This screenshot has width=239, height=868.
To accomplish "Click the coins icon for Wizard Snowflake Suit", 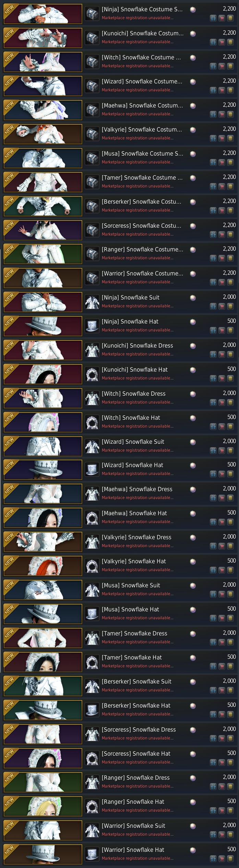I will (230, 451).
